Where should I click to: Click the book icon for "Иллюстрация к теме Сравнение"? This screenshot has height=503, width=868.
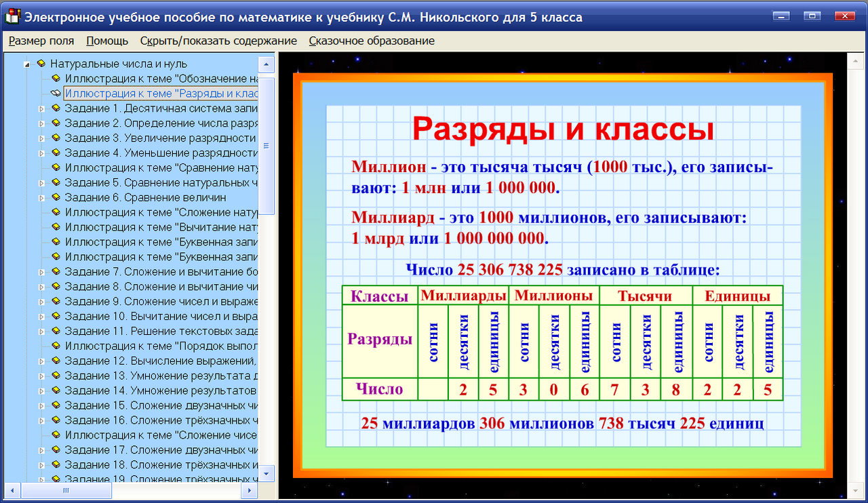56,167
